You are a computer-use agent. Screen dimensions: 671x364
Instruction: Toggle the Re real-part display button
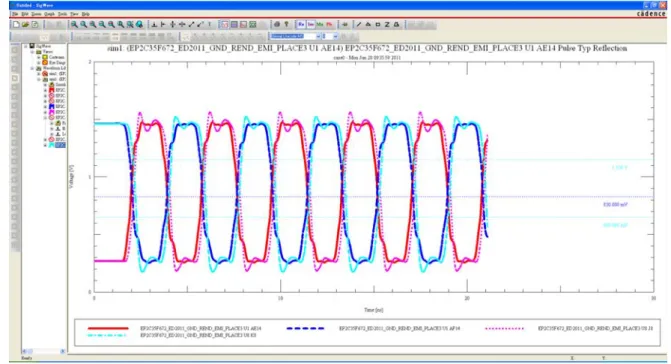click(x=301, y=25)
